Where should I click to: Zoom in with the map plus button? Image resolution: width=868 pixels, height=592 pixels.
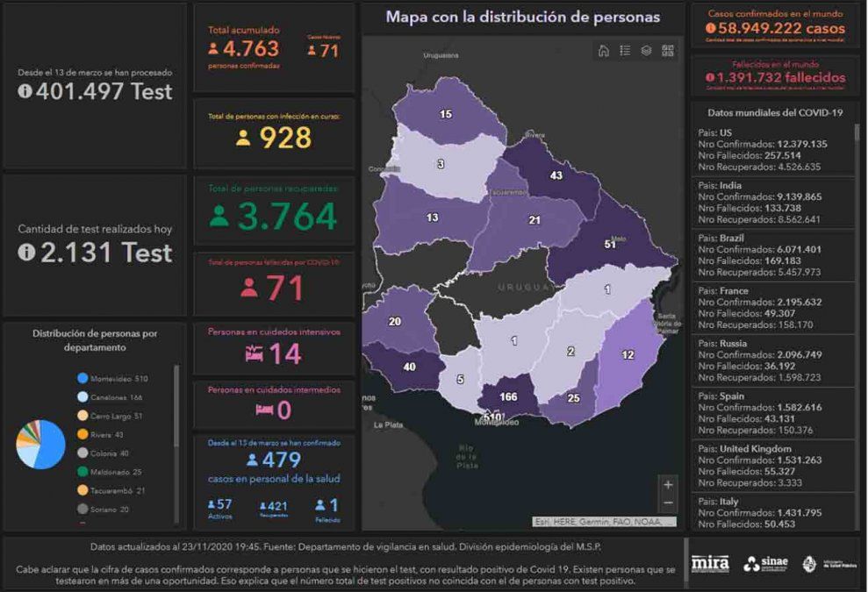click(x=669, y=484)
